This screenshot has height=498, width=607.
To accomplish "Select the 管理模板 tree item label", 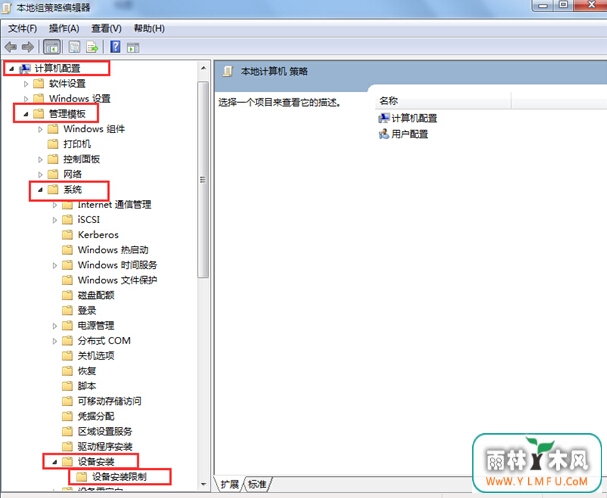I will pos(67,114).
